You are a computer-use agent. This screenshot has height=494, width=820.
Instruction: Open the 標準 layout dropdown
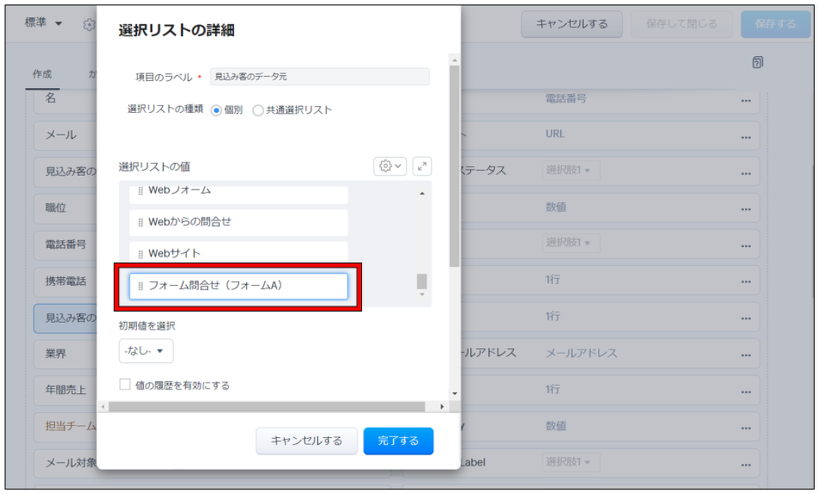[44, 23]
